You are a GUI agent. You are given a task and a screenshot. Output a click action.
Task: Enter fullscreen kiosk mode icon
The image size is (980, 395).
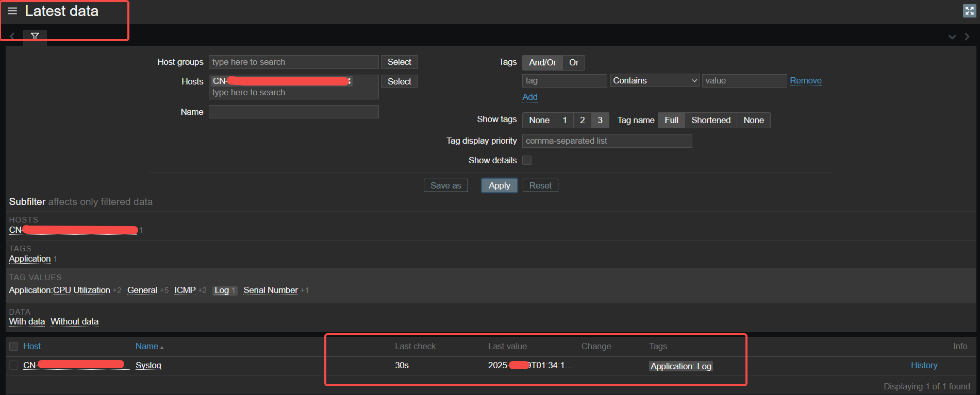[969, 11]
